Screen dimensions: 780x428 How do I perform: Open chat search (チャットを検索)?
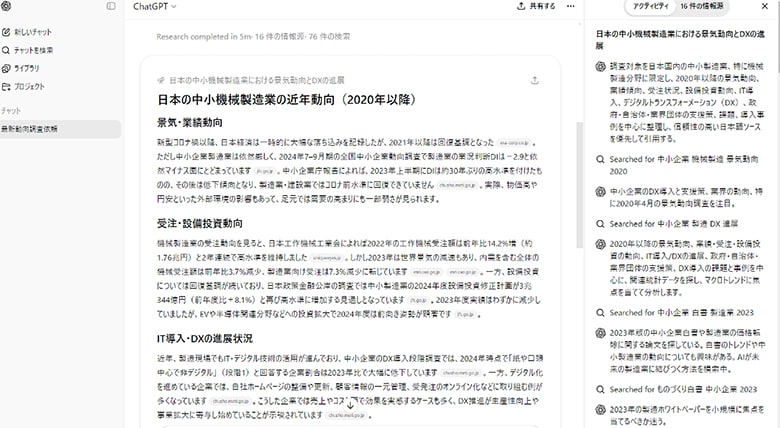tap(34, 50)
